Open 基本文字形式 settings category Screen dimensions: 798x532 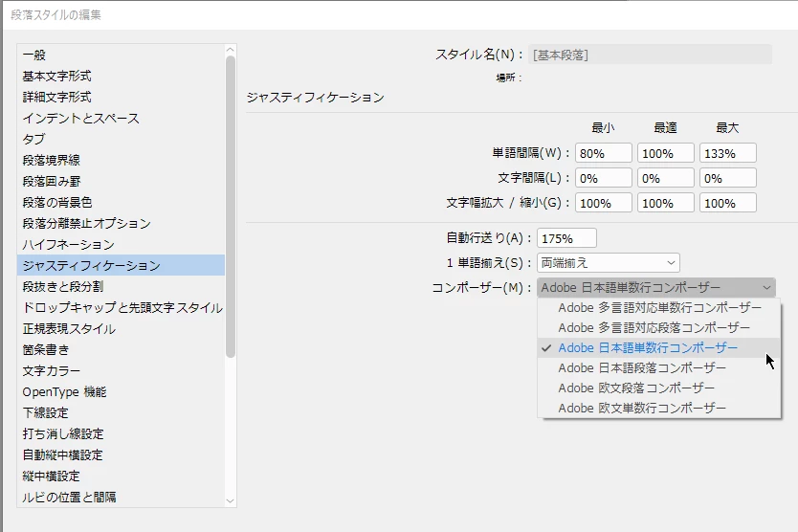point(121,76)
